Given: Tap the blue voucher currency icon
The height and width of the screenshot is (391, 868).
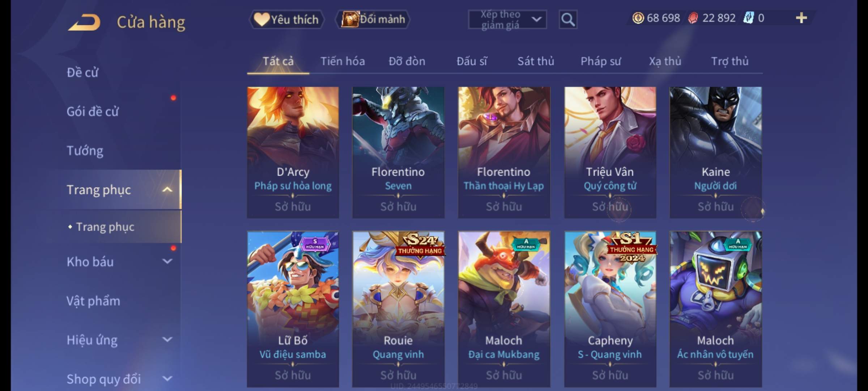Looking at the screenshot, I should tap(748, 18).
